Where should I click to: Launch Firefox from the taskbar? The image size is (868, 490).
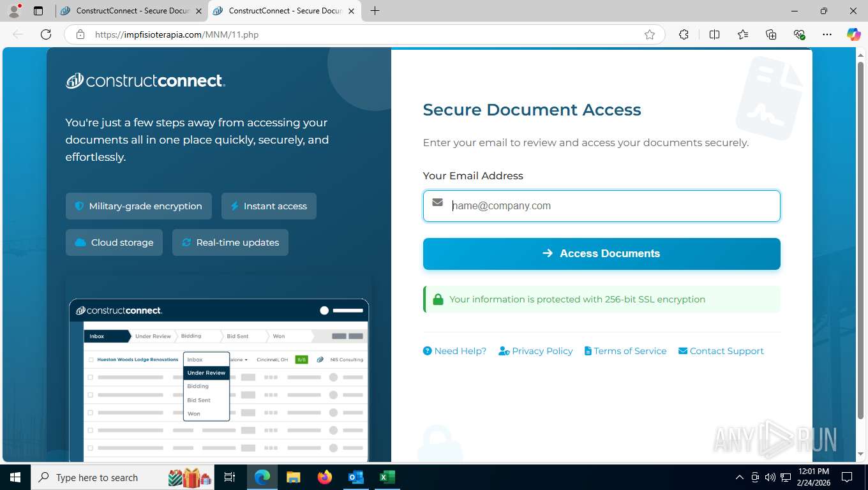[325, 477]
